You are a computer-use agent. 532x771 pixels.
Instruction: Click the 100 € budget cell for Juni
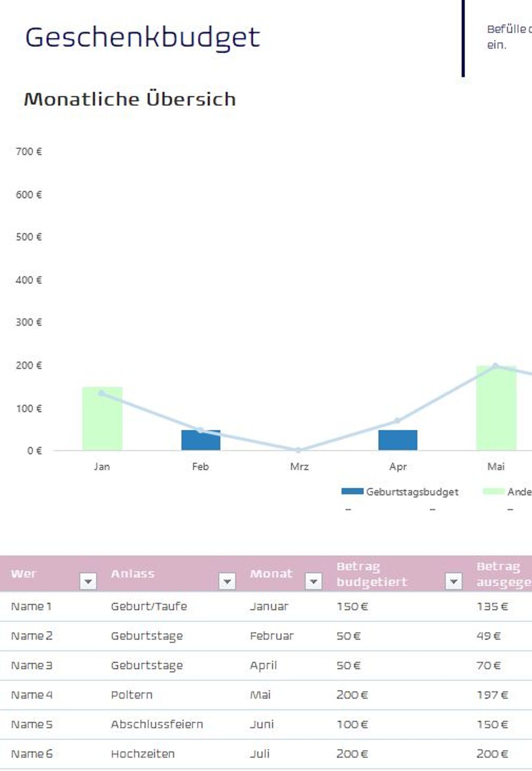point(352,724)
